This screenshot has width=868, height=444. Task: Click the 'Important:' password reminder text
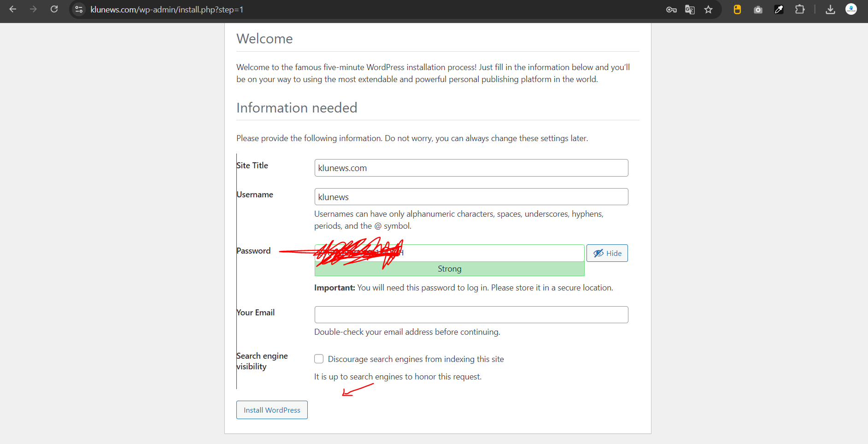point(463,288)
